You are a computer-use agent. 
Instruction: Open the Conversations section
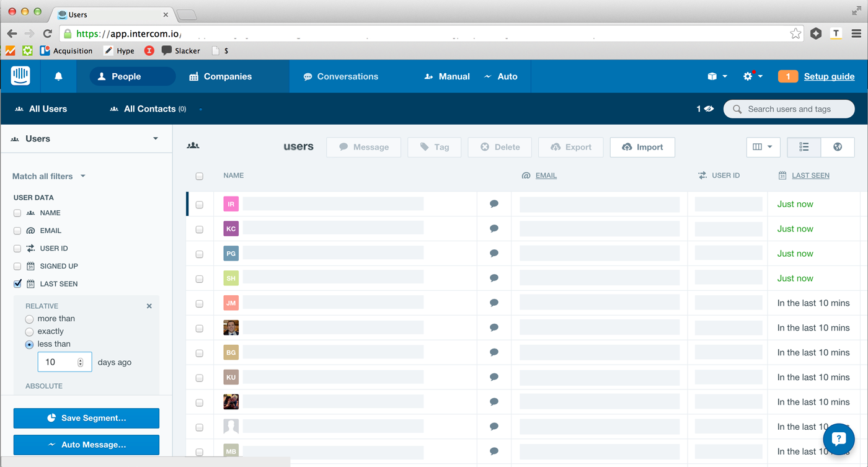click(x=340, y=76)
